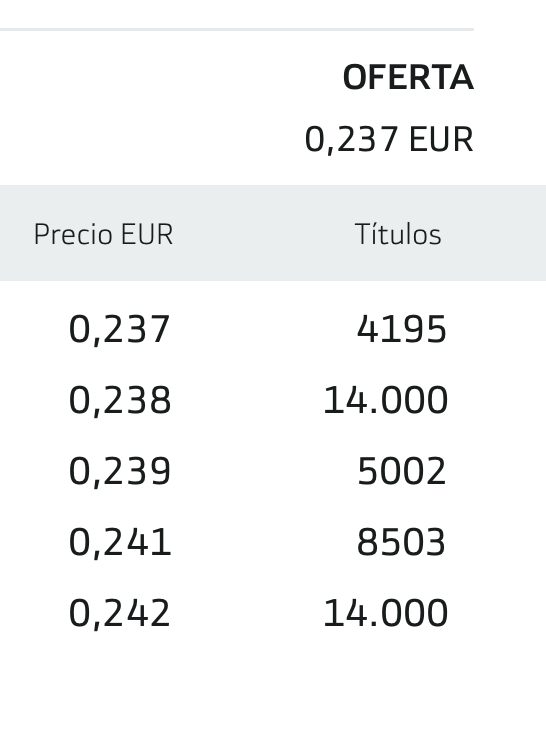Click the OFERTA heading
The image size is (546, 743).
pos(408,77)
